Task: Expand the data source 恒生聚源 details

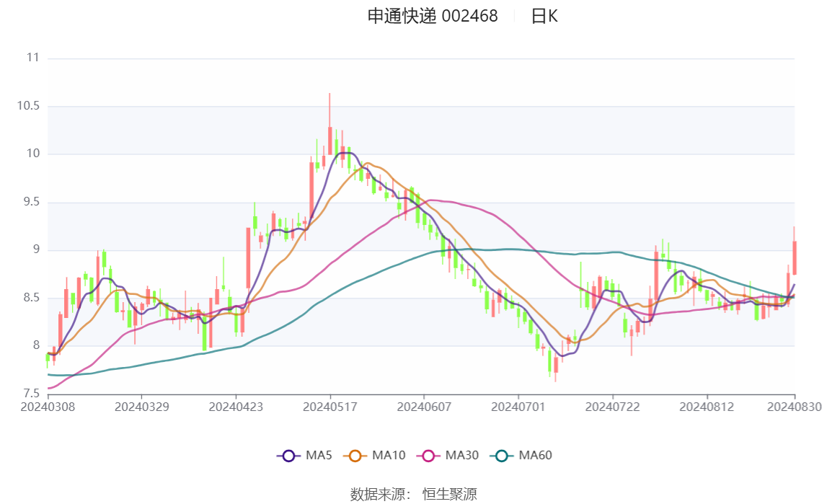Action: pyautogui.click(x=451, y=495)
